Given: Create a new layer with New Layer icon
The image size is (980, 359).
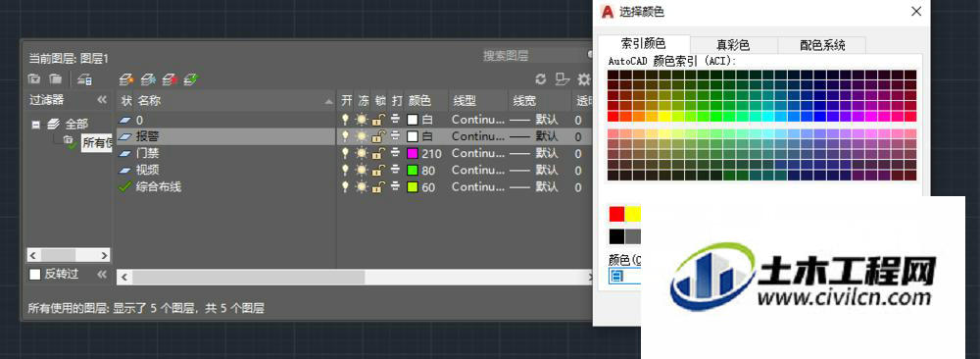Looking at the screenshot, I should (x=126, y=79).
